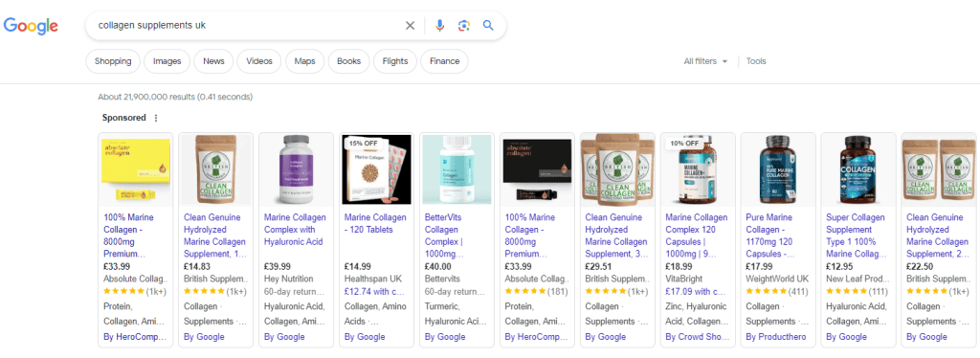Click the BetterVits teal bottle image
Screen dimensions: 980x358
[x=457, y=169]
